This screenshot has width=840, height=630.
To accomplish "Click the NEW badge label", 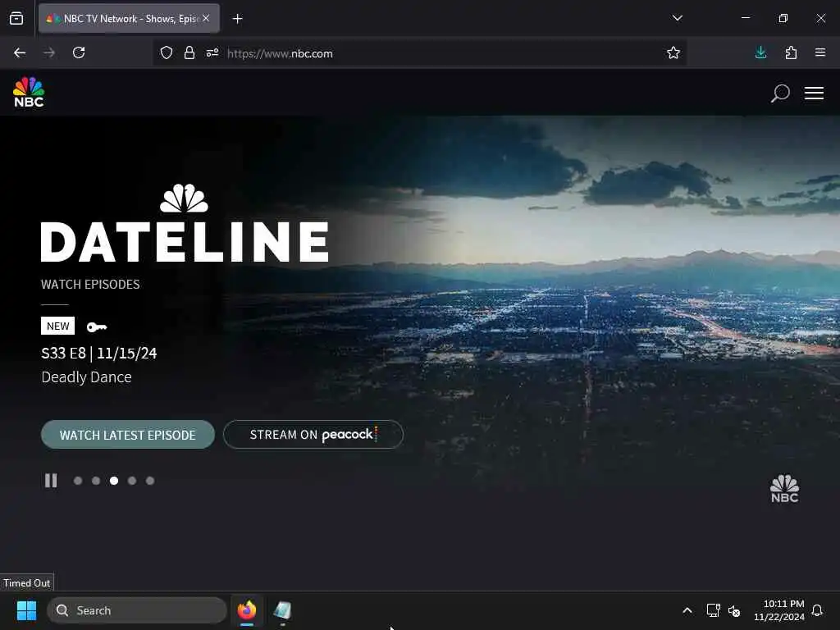I will [x=58, y=326].
